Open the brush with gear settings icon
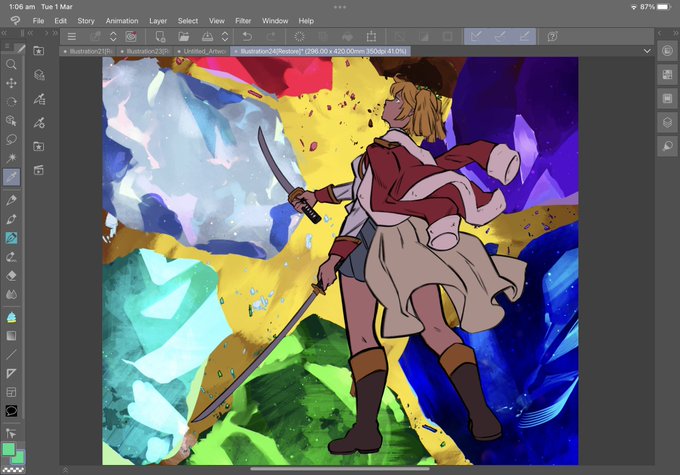 [x=39, y=123]
